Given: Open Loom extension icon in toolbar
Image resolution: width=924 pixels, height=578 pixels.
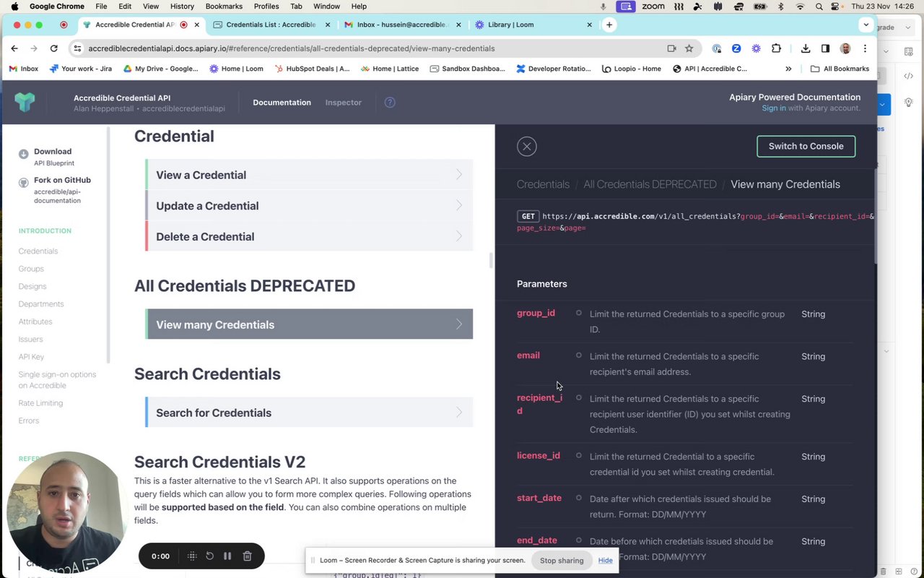Looking at the screenshot, I should [x=756, y=48].
